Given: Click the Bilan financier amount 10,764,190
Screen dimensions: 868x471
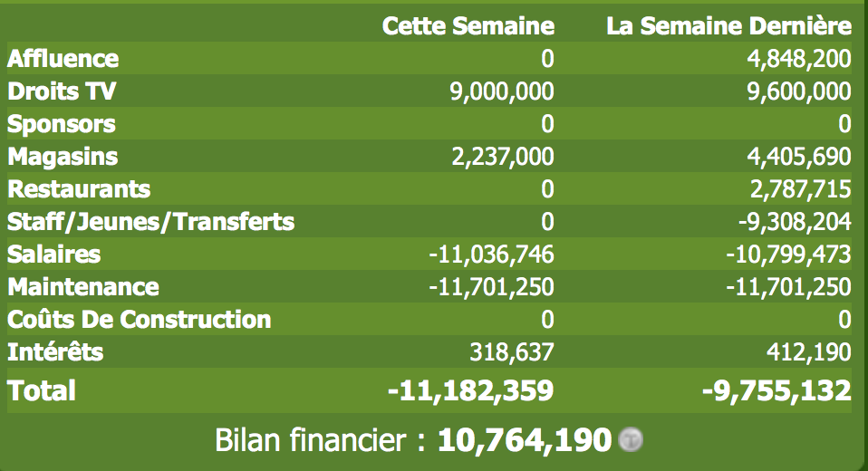Looking at the screenshot, I should tap(525, 440).
